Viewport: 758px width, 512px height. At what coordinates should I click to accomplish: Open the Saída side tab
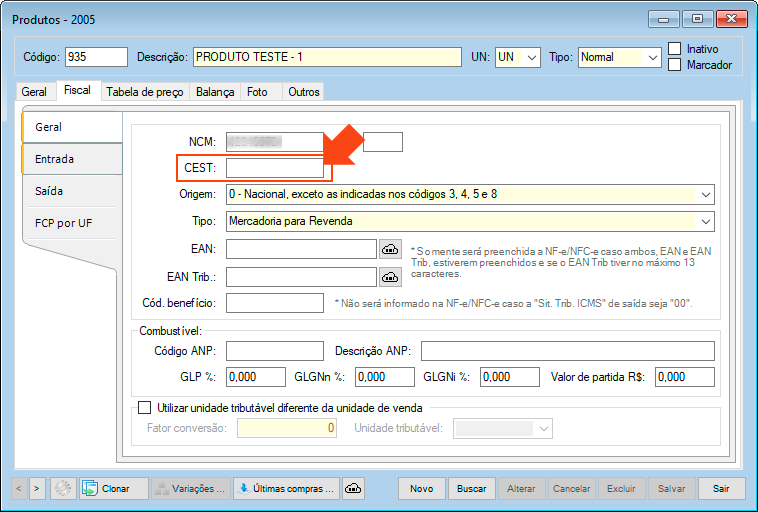[x=50, y=191]
